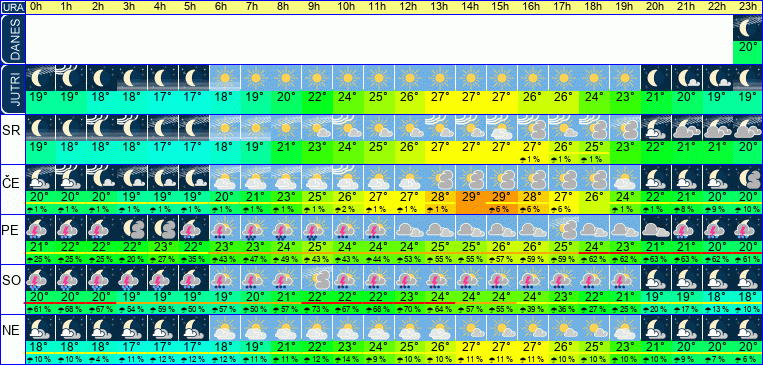This screenshot has width=763, height=365.
Task: Click NE 14h sunny icon
Action: [471, 328]
